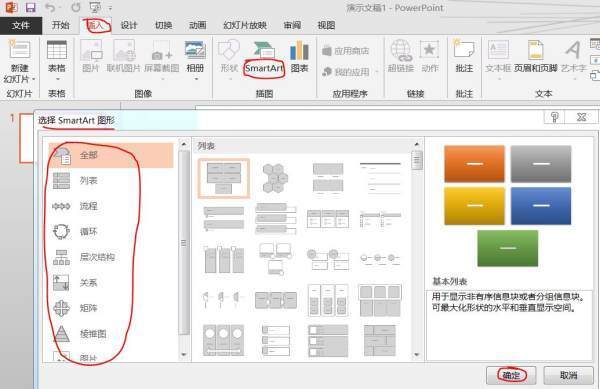The width and height of the screenshot is (600, 389).
Task: Switch to the 插入 tab
Action: click(95, 26)
